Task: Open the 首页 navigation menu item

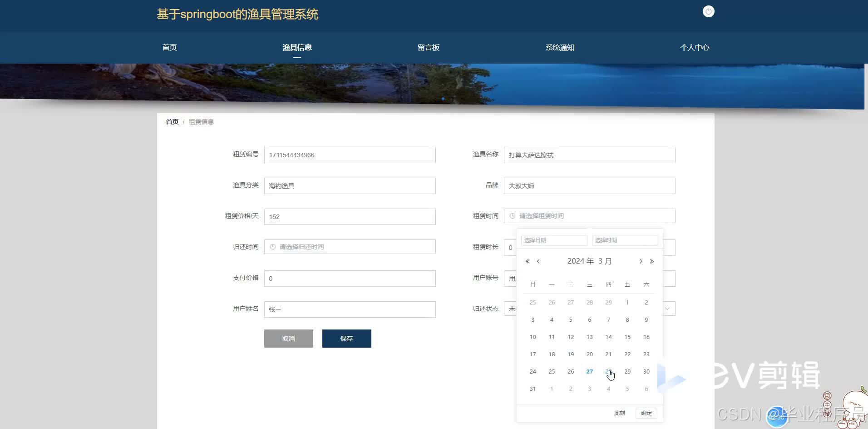Action: point(169,47)
